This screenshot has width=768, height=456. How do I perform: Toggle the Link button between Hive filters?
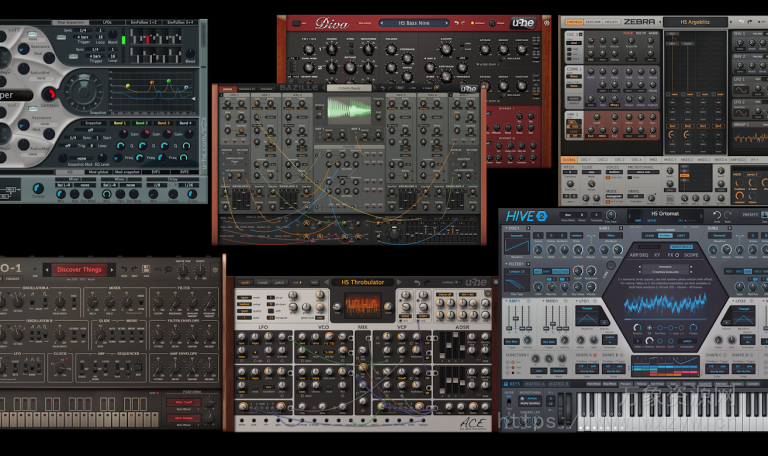click(x=610, y=265)
